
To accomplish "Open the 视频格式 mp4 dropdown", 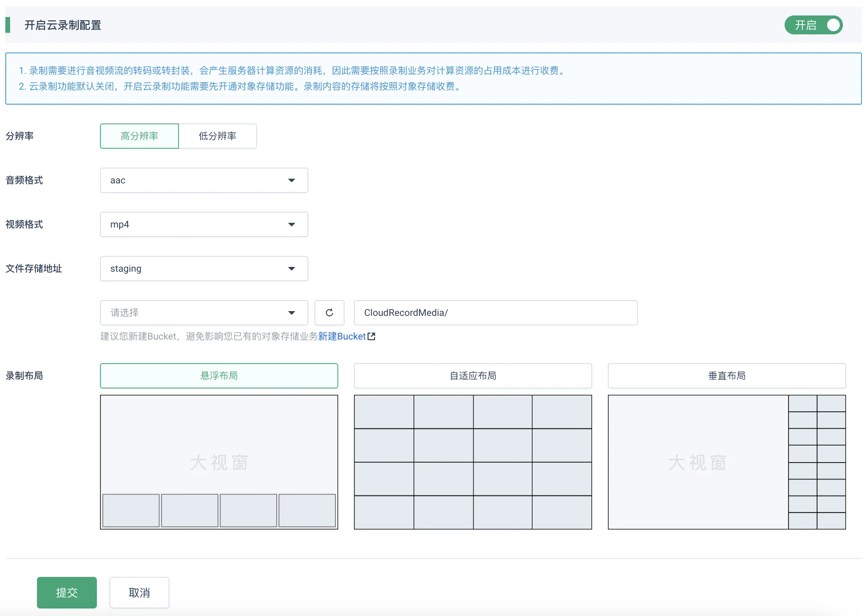I will [x=204, y=224].
